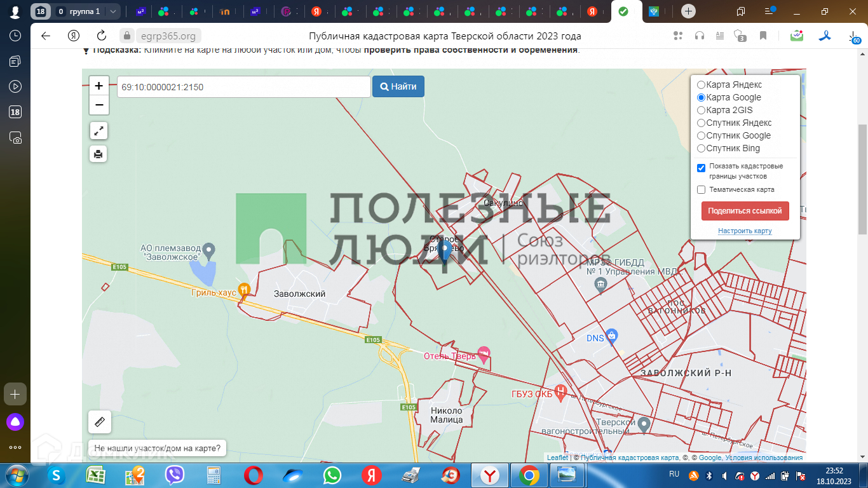The height and width of the screenshot is (488, 868).
Task: Print the map with the printer icon
Action: click(x=98, y=154)
